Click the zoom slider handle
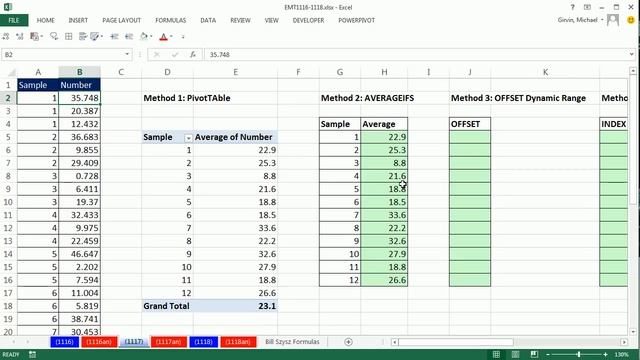The width and height of the screenshot is (640, 360). 579,354
